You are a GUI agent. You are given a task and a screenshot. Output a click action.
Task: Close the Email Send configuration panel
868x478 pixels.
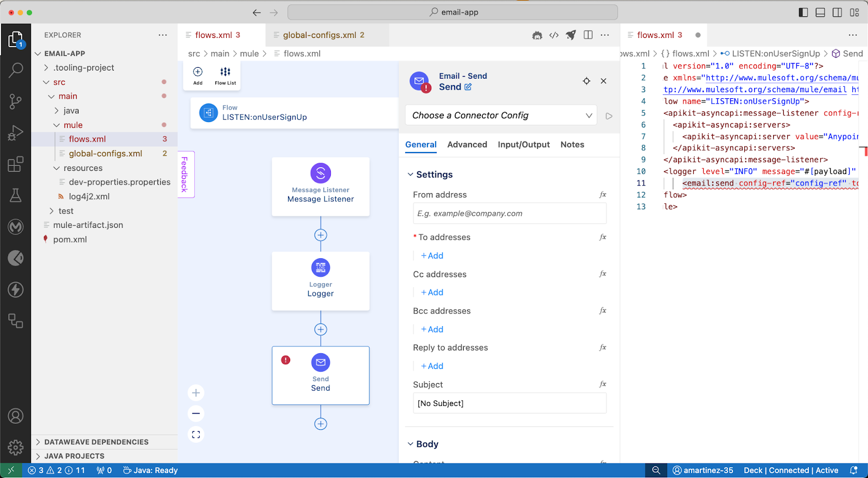tap(603, 81)
